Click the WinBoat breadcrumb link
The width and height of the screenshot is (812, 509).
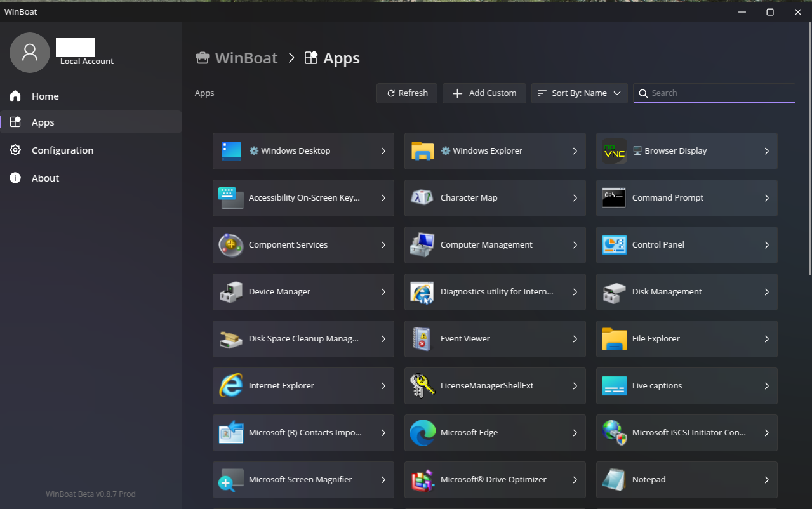coord(246,58)
